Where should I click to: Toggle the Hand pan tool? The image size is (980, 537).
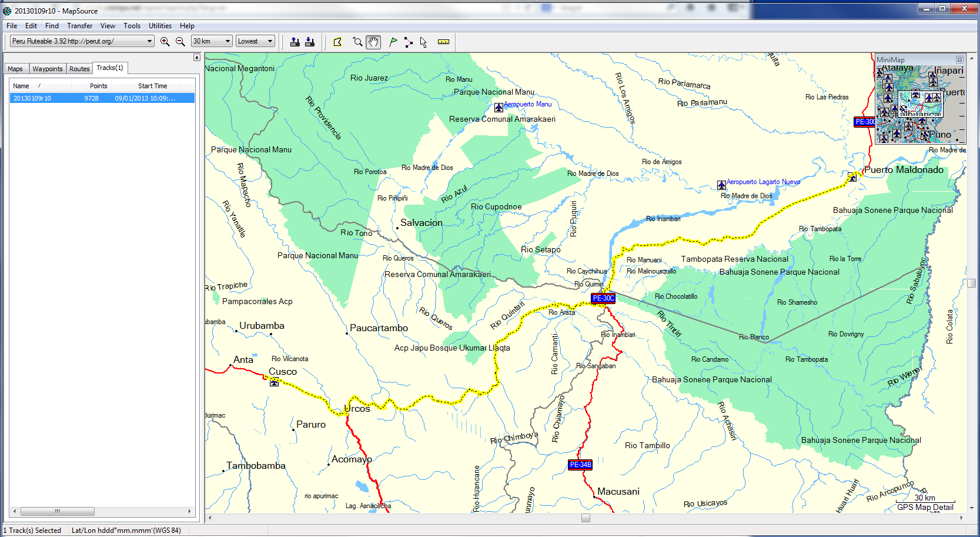pos(373,41)
